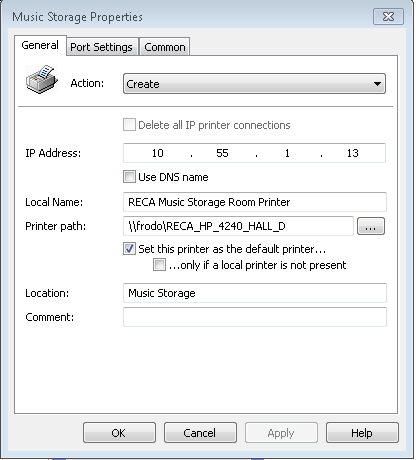The width and height of the screenshot is (418, 460).
Task: Select the General tab
Action: click(x=40, y=45)
